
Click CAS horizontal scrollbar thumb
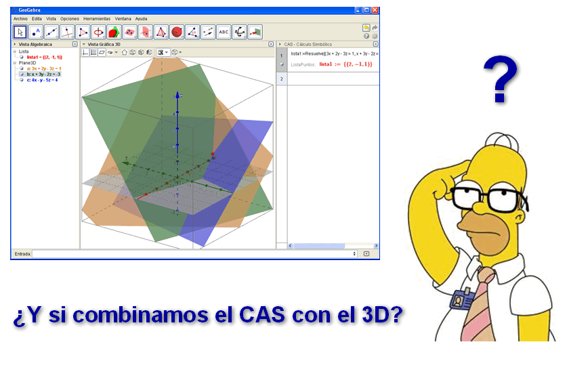319,246
